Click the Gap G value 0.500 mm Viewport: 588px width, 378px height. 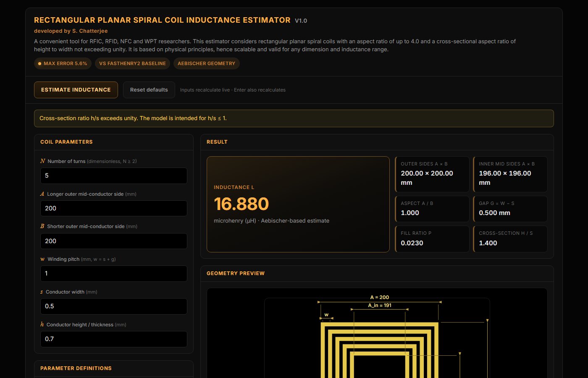click(494, 213)
